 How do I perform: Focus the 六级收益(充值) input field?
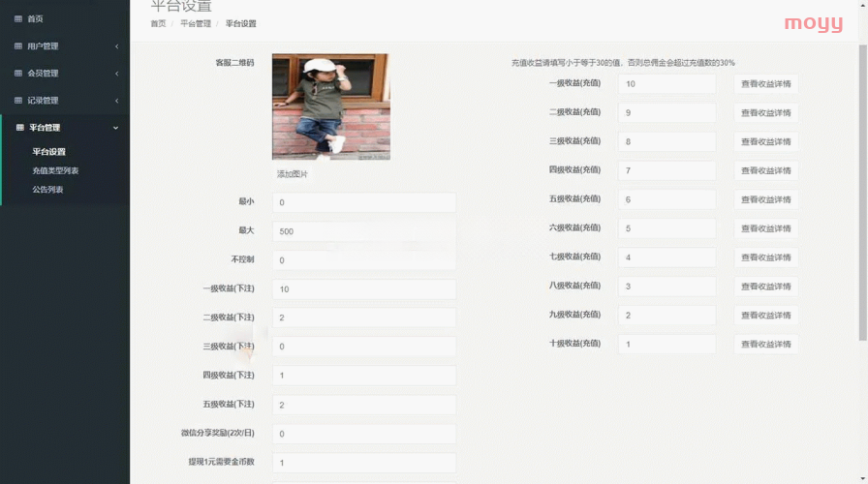(x=666, y=228)
